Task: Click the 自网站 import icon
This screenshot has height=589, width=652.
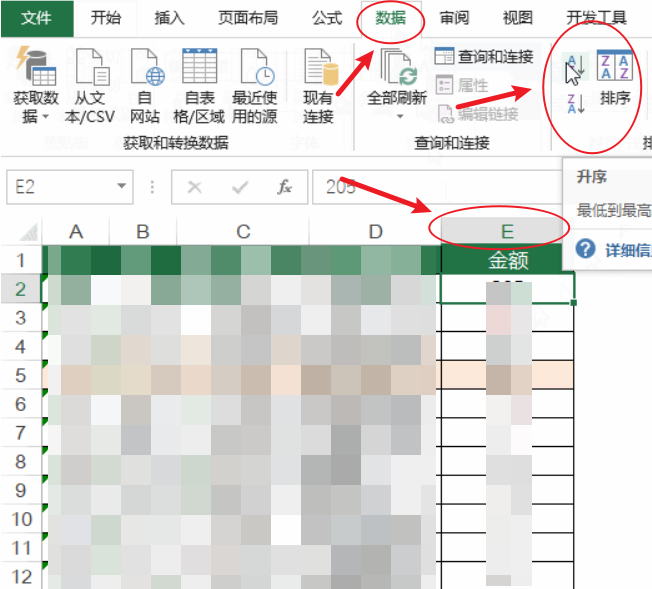Action: pos(147,66)
